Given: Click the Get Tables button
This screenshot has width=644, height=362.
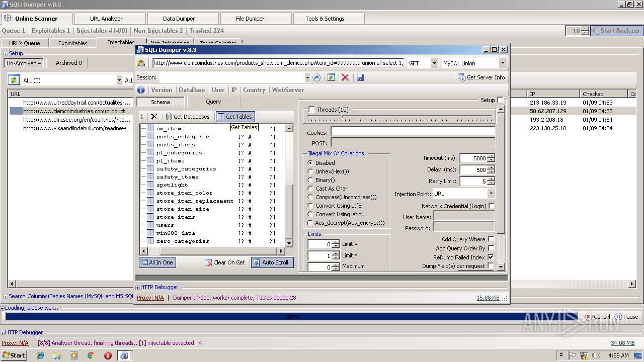Looking at the screenshot, I should (x=235, y=117).
